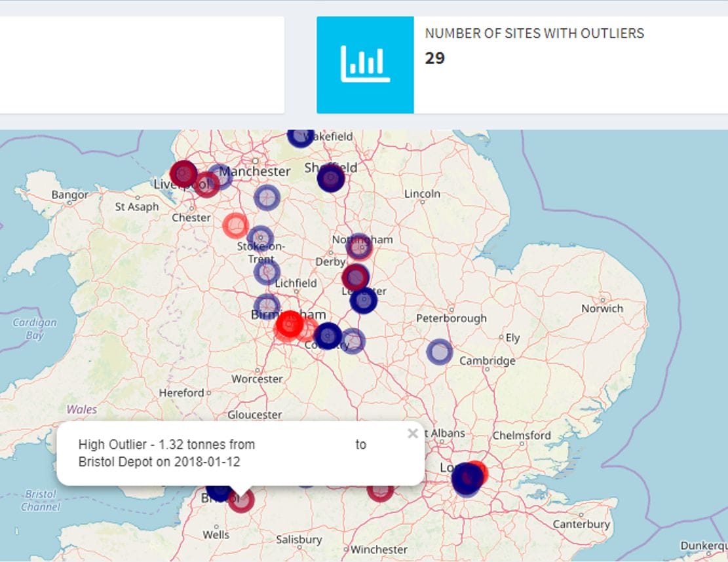This screenshot has height=562, width=728.
Task: Close the High Outlier popup
Action: 412,433
